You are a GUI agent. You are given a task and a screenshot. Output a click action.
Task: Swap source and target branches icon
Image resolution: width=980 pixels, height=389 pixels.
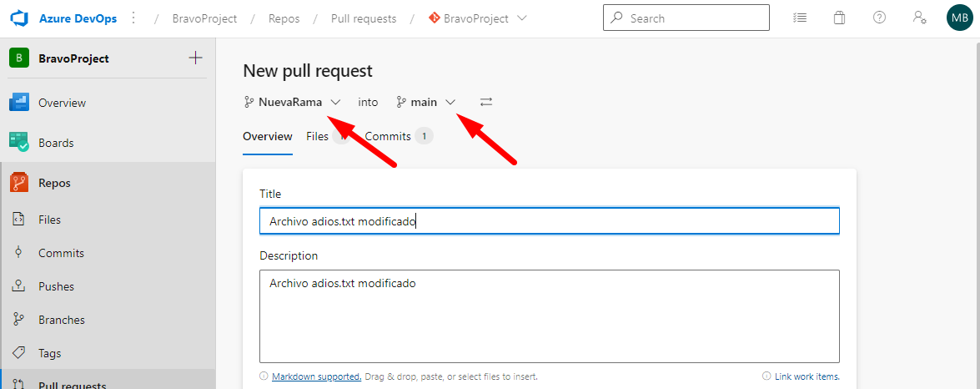pos(486,102)
